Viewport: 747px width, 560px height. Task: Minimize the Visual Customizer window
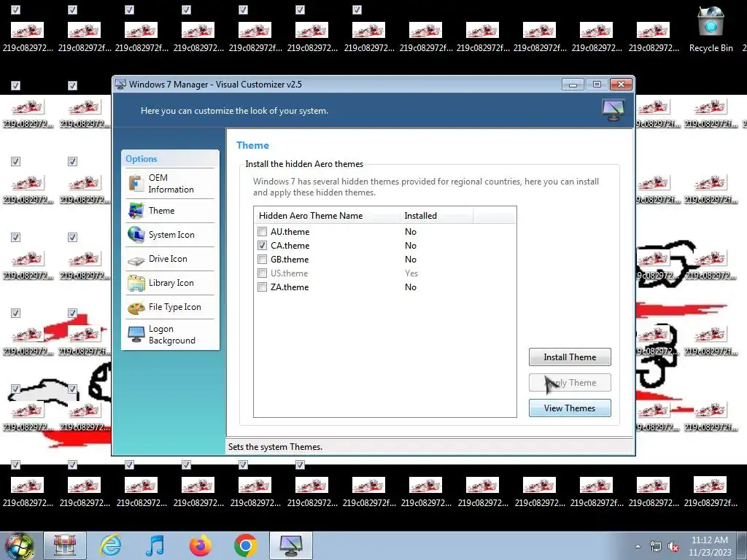click(573, 85)
